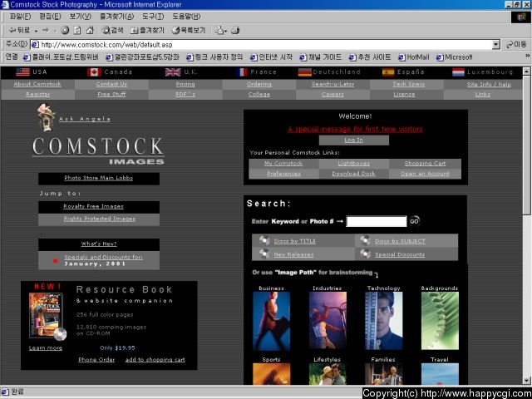The height and width of the screenshot is (399, 532).
Task: Click the disc icon beside Special Discounts
Action: [366, 254]
